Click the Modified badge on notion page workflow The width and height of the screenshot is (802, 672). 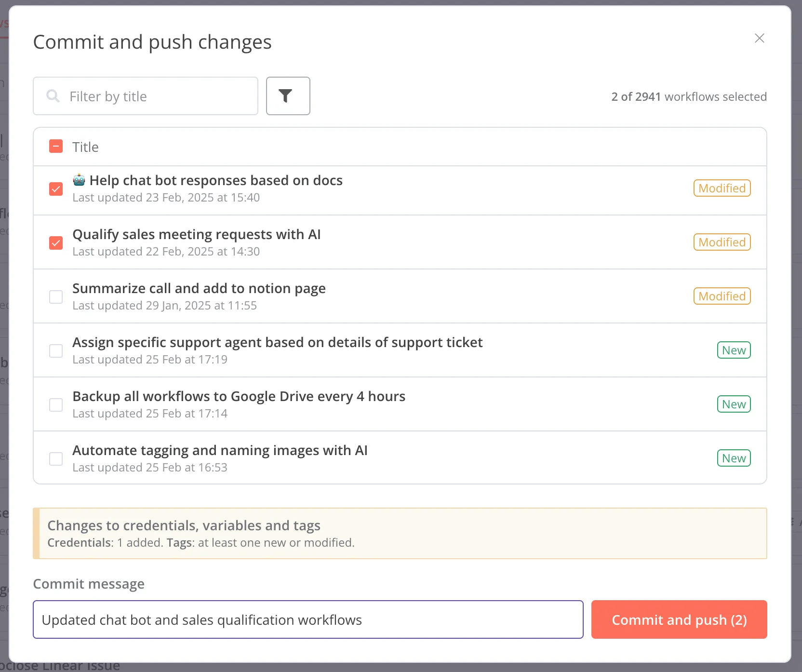point(721,296)
